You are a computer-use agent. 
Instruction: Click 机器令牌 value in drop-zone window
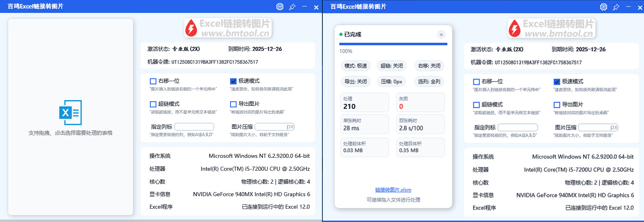(215, 62)
